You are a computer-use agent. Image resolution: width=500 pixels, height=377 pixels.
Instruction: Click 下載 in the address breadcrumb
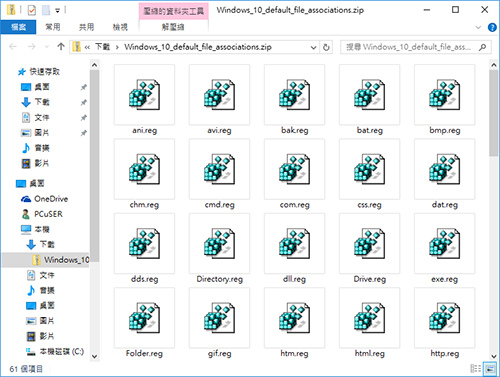click(x=102, y=47)
